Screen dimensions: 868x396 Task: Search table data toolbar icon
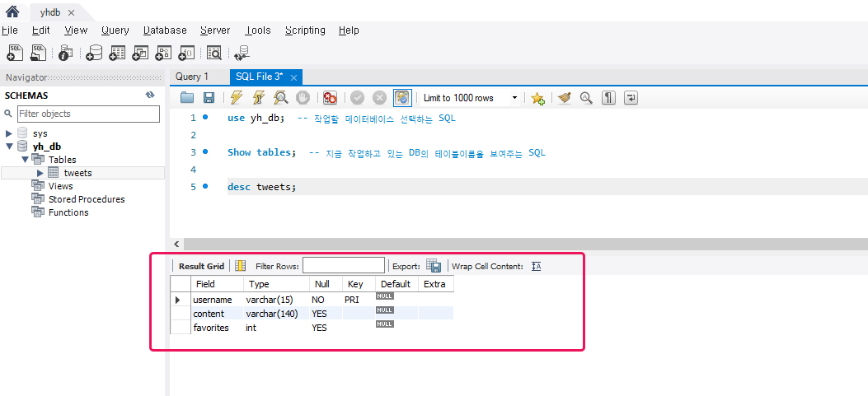click(214, 53)
